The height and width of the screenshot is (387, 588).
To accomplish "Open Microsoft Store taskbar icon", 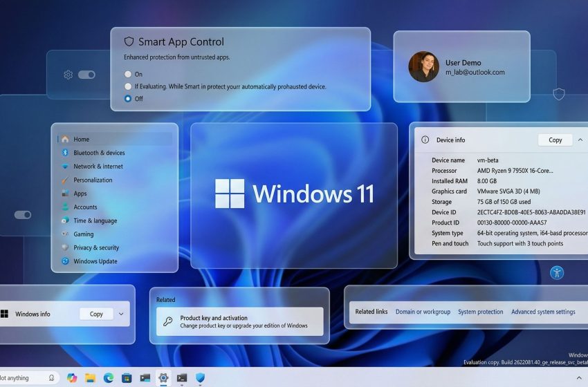I will 127,377.
